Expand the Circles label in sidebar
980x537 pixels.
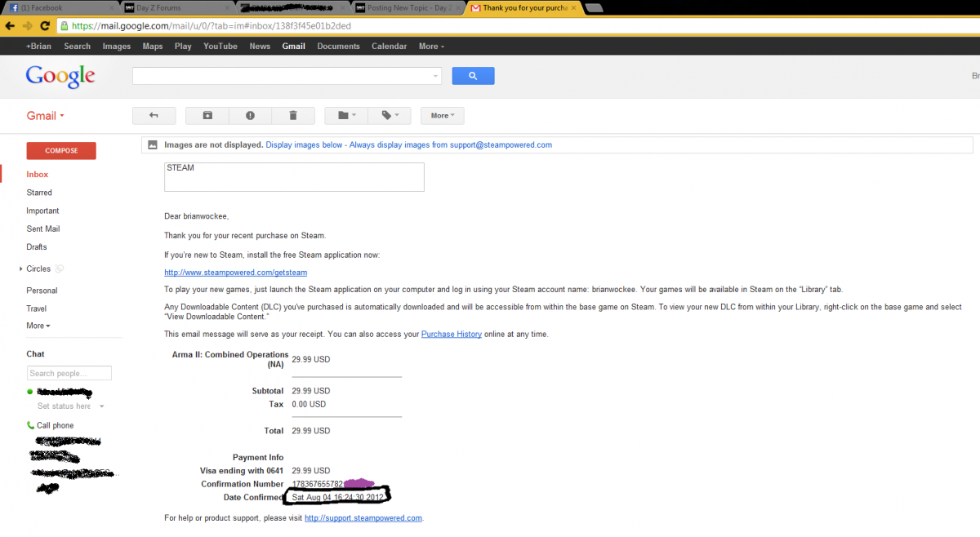coord(20,268)
